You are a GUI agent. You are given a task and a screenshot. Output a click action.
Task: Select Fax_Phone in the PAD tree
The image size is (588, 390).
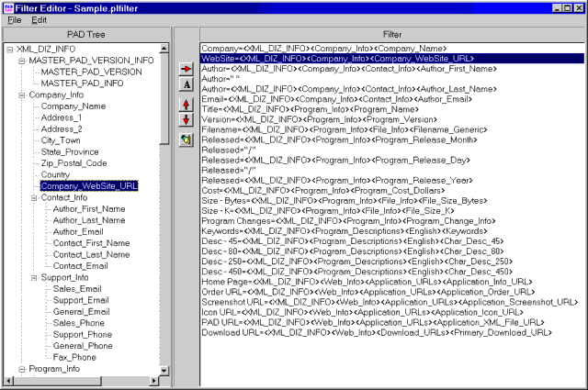coord(75,357)
